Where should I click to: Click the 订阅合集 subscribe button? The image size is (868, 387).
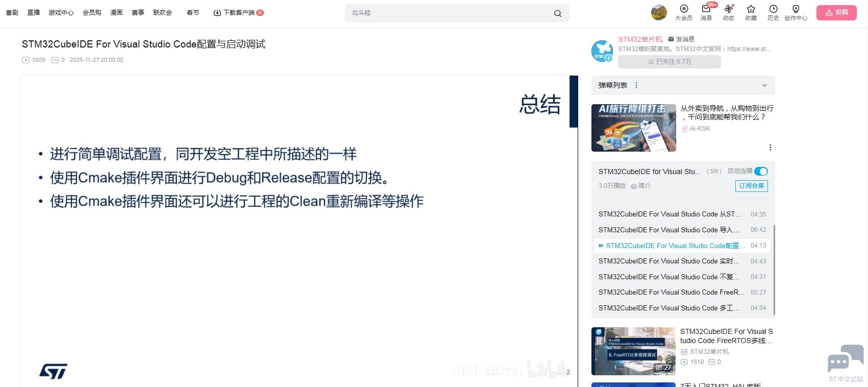(x=751, y=186)
